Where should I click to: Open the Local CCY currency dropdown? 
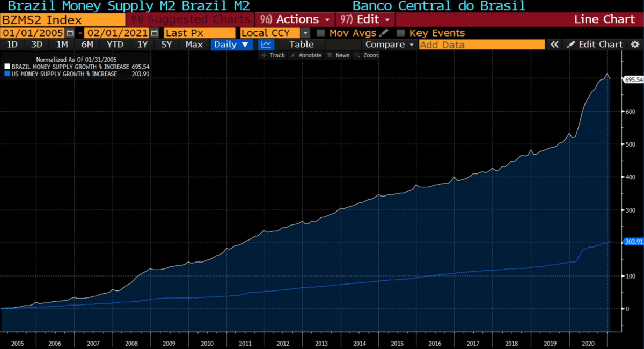275,33
